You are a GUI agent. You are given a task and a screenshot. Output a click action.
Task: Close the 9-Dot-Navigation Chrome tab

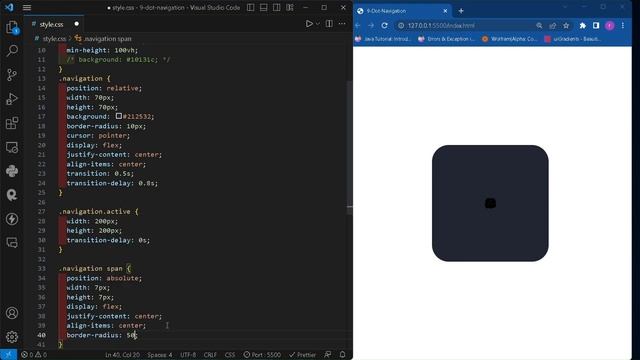pyautogui.click(x=445, y=11)
